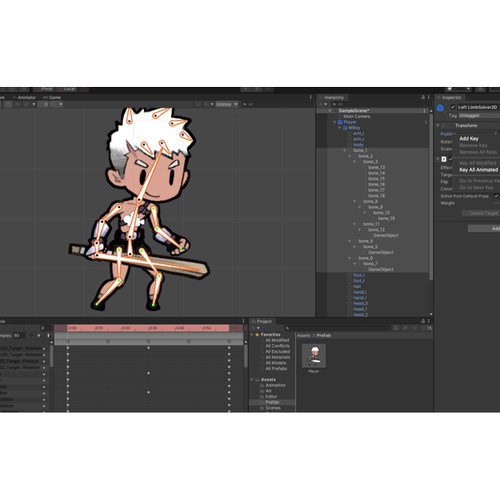Open the Animation folder
This screenshot has height=500, width=500.
point(275,385)
